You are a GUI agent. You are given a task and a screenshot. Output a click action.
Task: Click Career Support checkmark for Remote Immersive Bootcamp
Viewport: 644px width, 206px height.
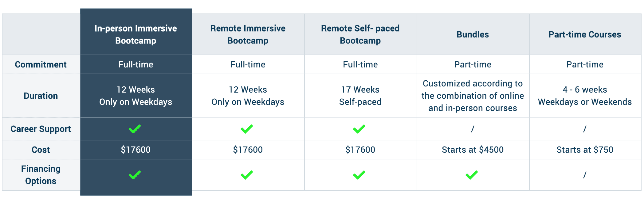[247, 129]
